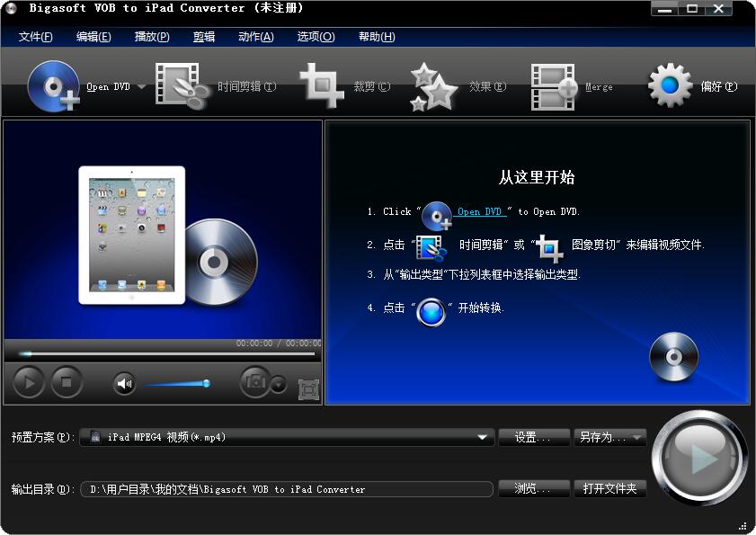Image resolution: width=756 pixels, height=535 pixels.
Task: Expand the Open DVD dropdown arrow
Action: pos(142,87)
